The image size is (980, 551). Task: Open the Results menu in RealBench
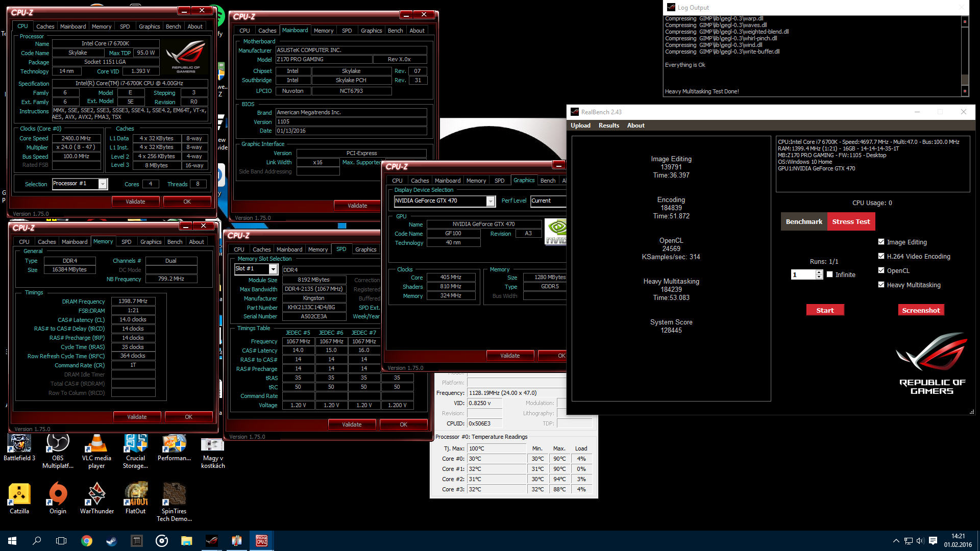point(608,126)
